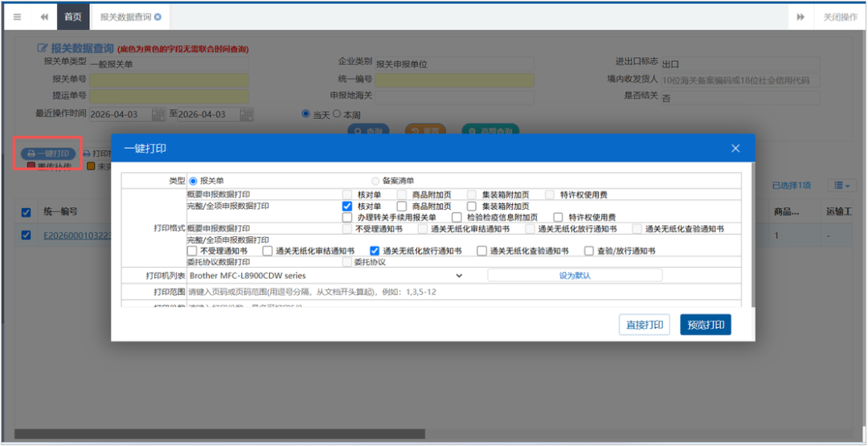Uncheck the 通关无纸化放行通知书 checkbox
The height and width of the screenshot is (446, 868).
375,251
